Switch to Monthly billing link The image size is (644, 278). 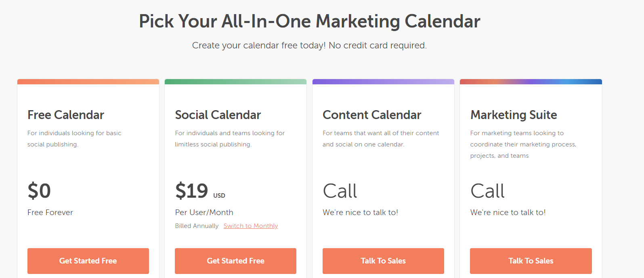coord(251,226)
